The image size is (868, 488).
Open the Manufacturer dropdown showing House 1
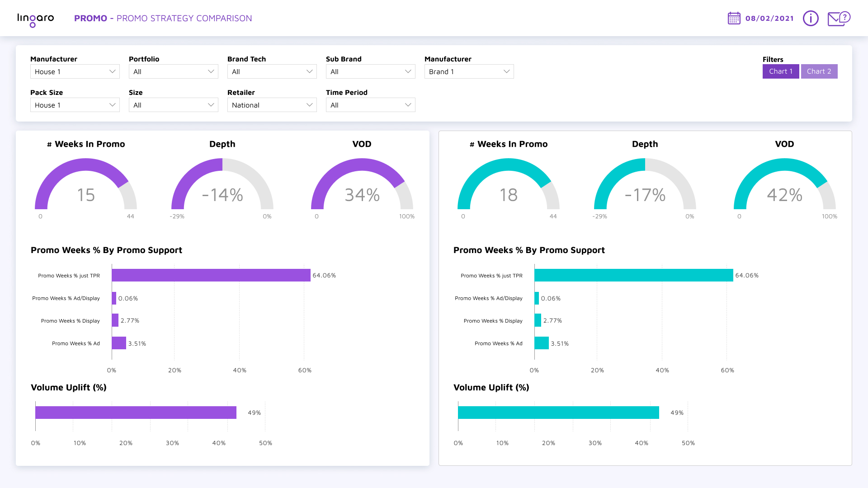tap(75, 71)
